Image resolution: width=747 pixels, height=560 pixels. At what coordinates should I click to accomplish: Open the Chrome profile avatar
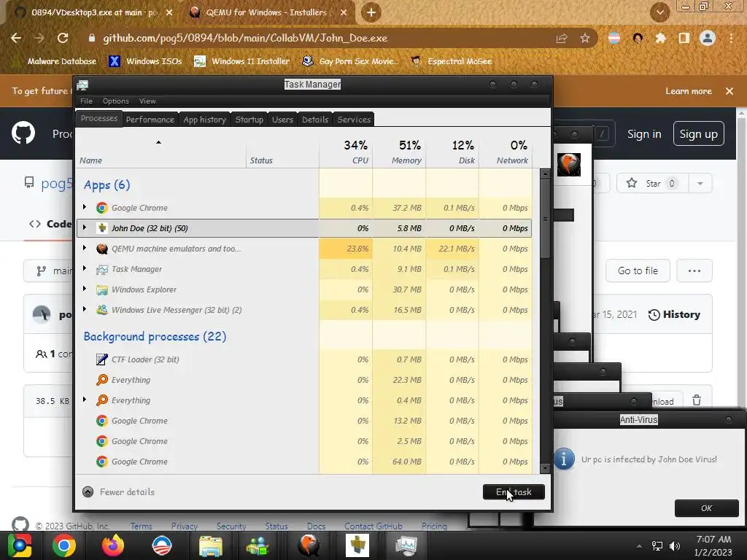[708, 38]
